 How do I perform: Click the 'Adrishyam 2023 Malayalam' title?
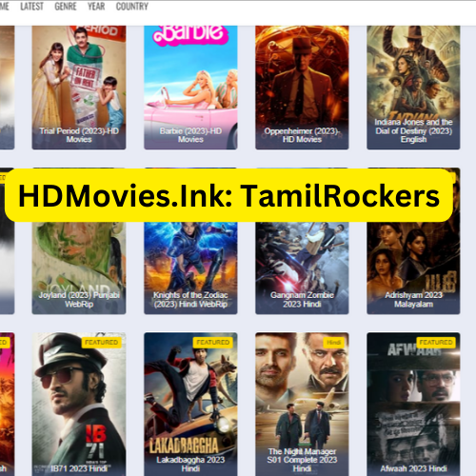(413, 300)
